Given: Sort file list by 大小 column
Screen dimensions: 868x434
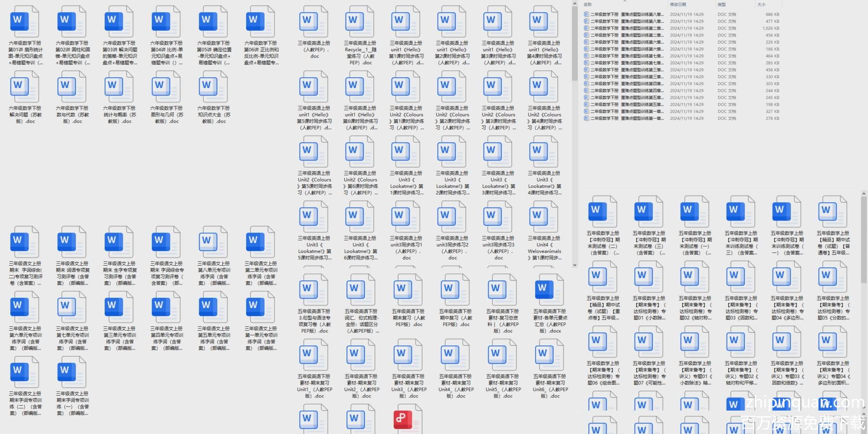Looking at the screenshot, I should coord(761,4).
